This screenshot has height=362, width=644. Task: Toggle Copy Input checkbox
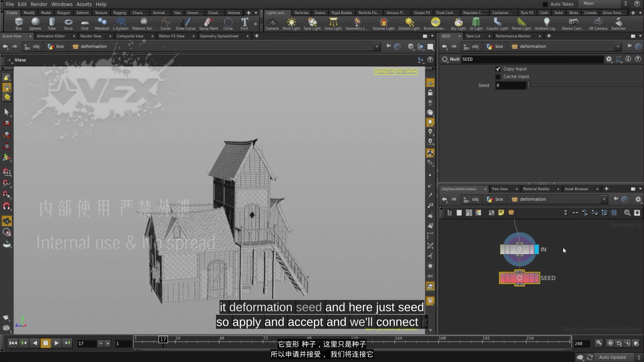coord(498,68)
